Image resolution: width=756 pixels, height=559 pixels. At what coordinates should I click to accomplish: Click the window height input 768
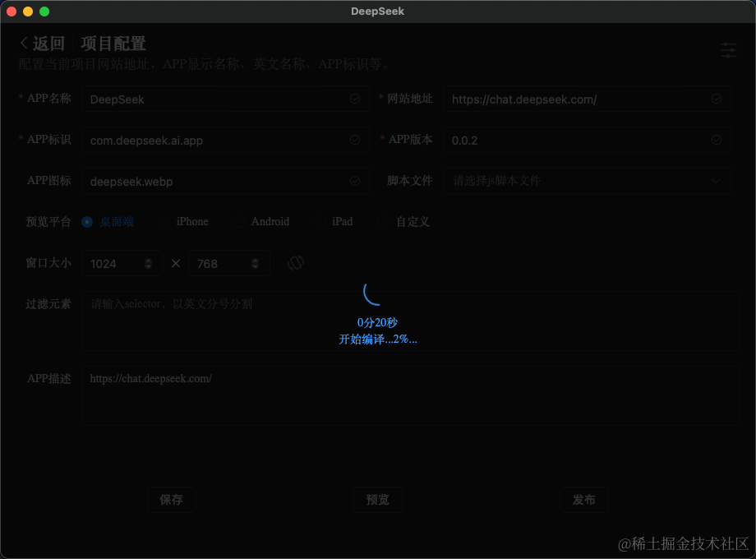point(228,263)
